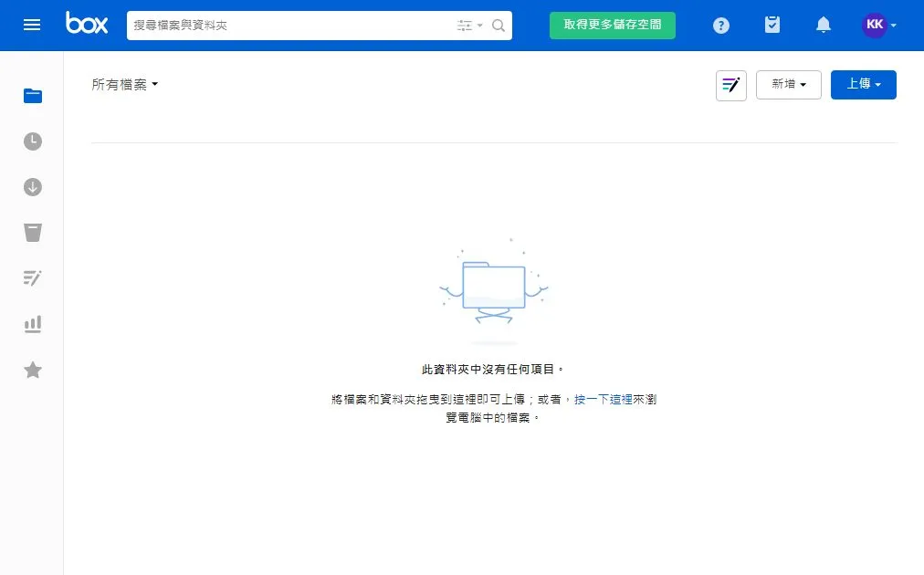Open the tasks clipboard checkmark icon
The image size is (924, 575).
[x=772, y=25]
